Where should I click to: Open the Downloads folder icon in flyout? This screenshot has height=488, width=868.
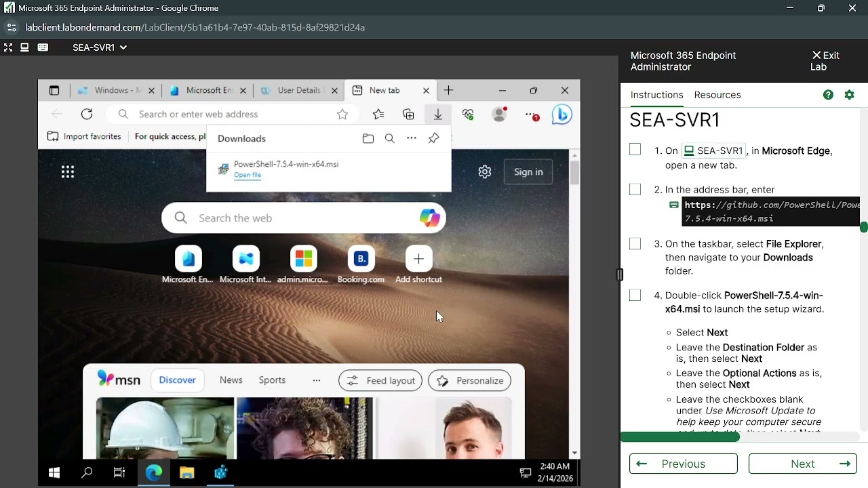(368, 138)
